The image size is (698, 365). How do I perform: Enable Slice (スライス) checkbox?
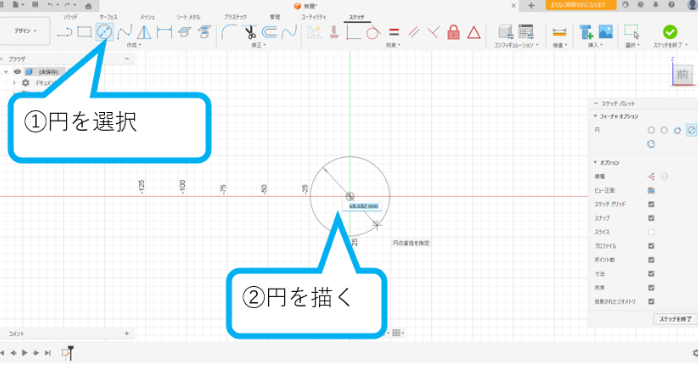click(651, 232)
